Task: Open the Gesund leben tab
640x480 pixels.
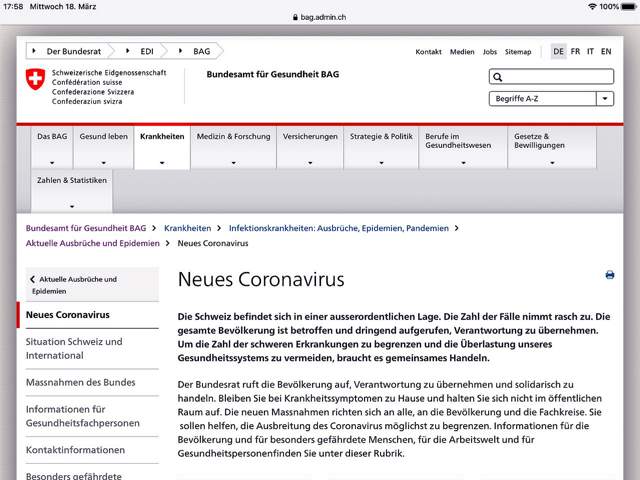Action: pyautogui.click(x=104, y=147)
